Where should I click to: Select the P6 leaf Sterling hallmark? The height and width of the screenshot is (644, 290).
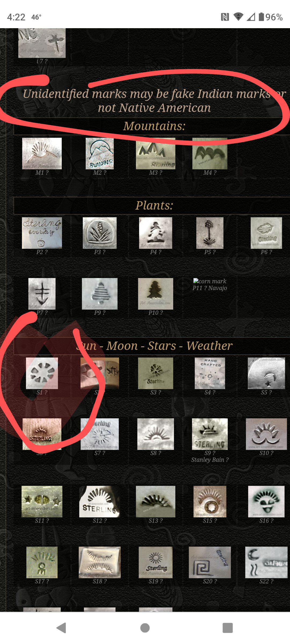[x=266, y=233]
